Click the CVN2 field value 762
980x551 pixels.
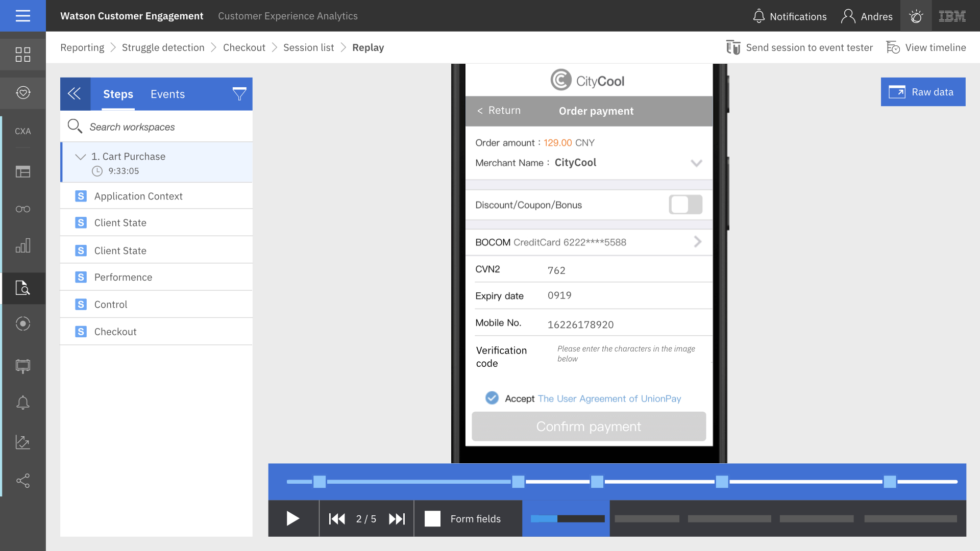(x=556, y=270)
